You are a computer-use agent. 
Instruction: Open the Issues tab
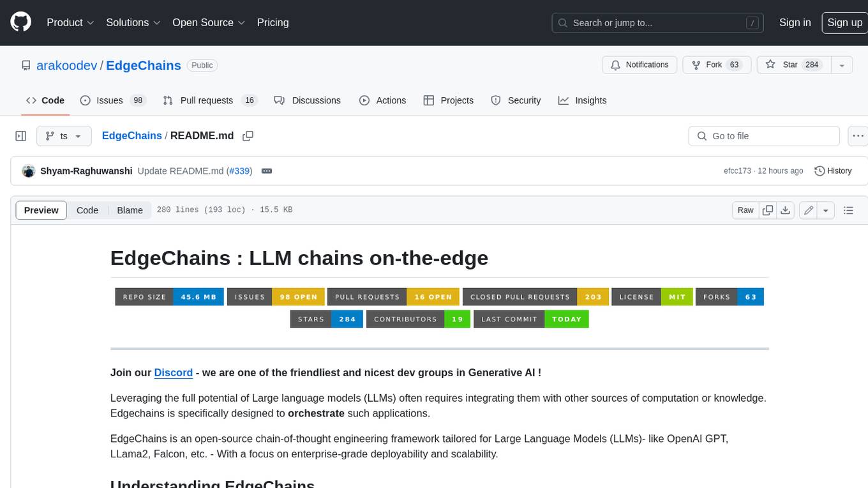[112, 100]
